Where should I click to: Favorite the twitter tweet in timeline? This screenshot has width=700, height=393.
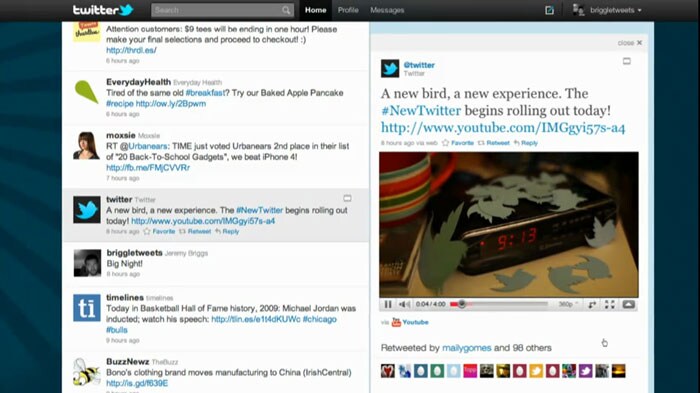[x=159, y=231]
